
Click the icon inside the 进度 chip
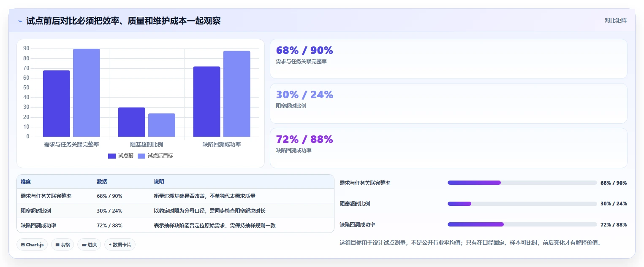pos(84,245)
